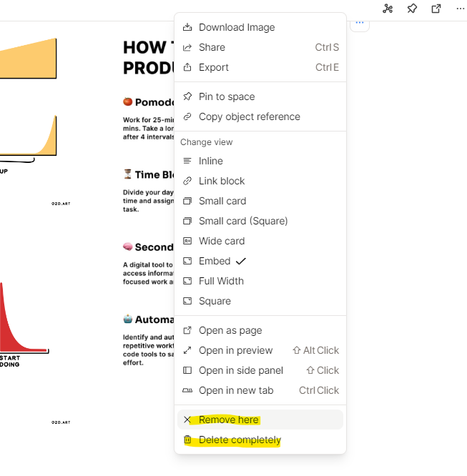
Task: Copy object reference from the menu
Action: pos(249,116)
